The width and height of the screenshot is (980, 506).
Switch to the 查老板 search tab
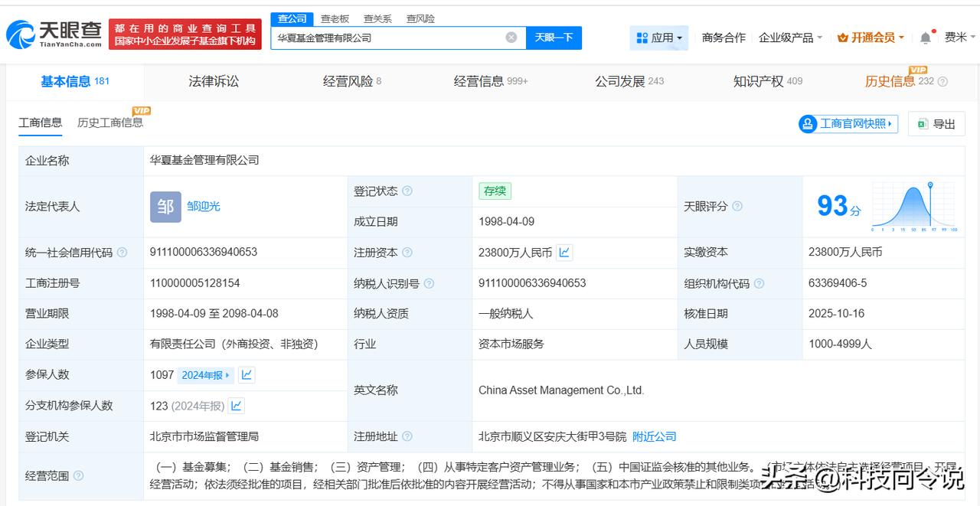click(335, 18)
